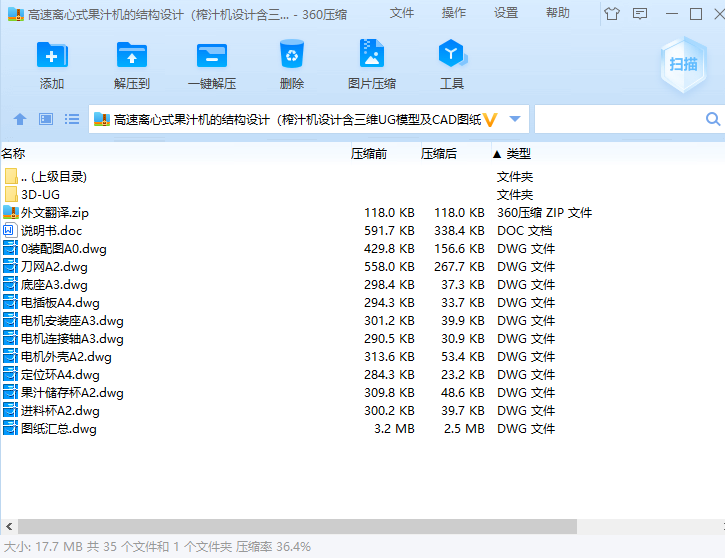This screenshot has height=558, width=725.
Task: Sort by the 压缩前 column header
Action: (369, 153)
